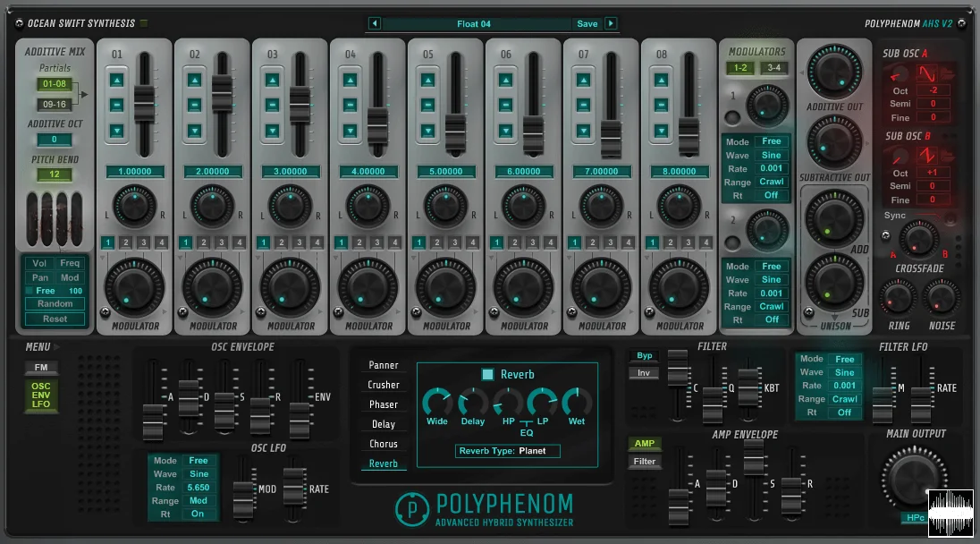Image resolution: width=980 pixels, height=544 pixels.
Task: Open the Float 04 preset menu
Action: pos(474,24)
